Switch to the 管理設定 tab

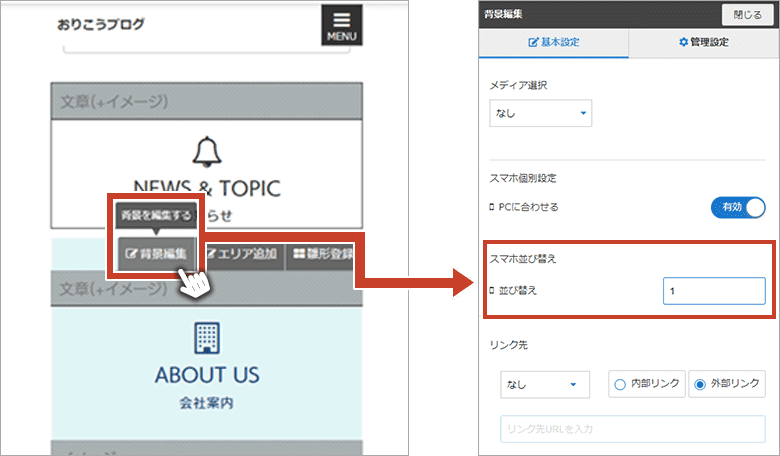pyautogui.click(x=703, y=43)
